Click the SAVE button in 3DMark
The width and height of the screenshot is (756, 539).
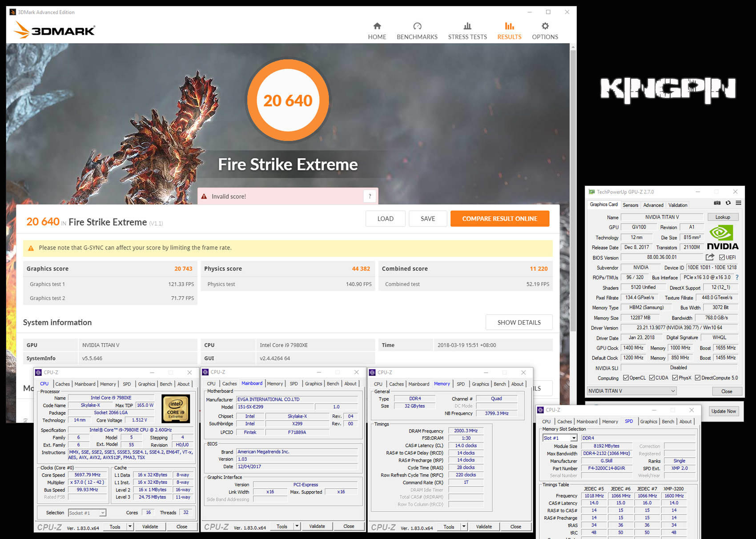tap(428, 218)
